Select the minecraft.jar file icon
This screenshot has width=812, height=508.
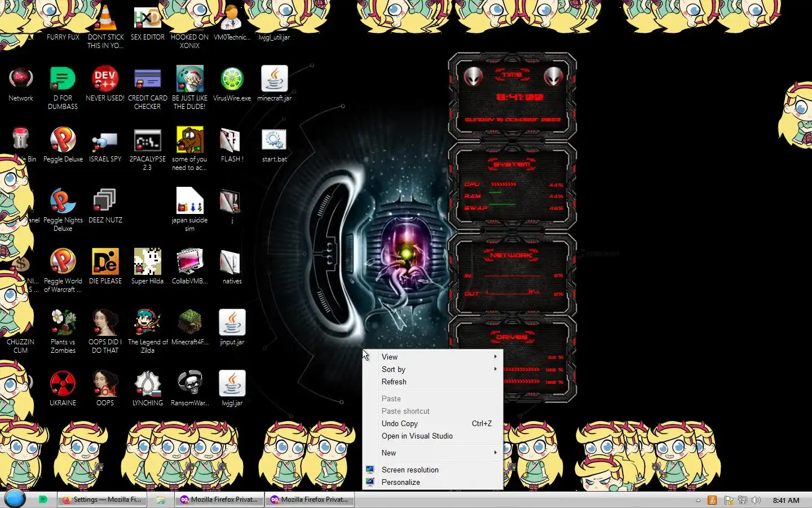tap(274, 79)
